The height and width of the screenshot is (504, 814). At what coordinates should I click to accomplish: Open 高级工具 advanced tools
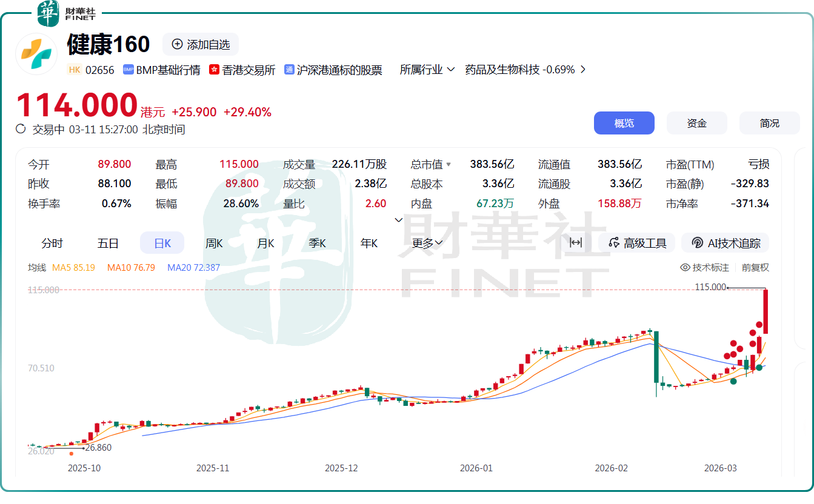coord(637,243)
